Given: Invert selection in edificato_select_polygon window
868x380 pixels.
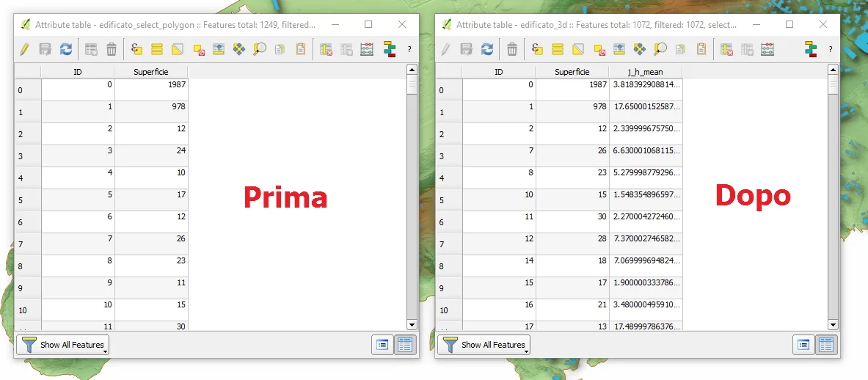Looking at the screenshot, I should (x=177, y=49).
